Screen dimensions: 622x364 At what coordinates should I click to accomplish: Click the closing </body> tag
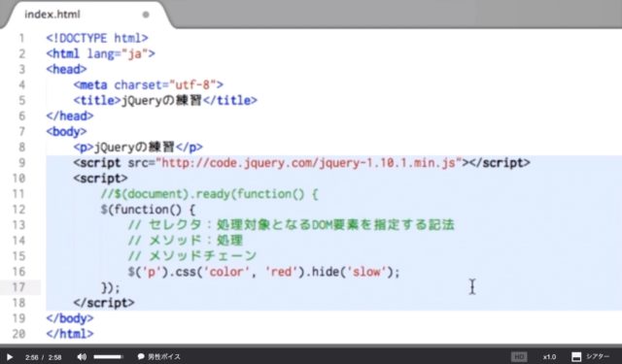click(x=70, y=318)
